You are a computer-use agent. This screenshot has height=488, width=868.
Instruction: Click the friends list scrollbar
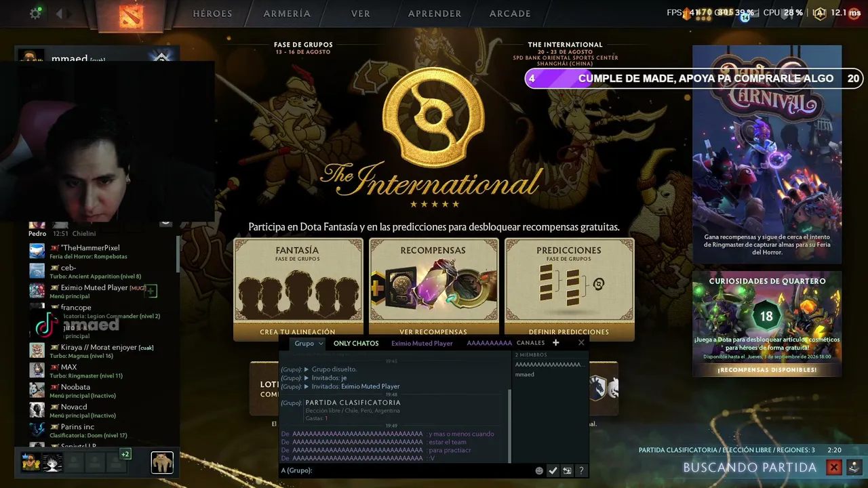178,254
